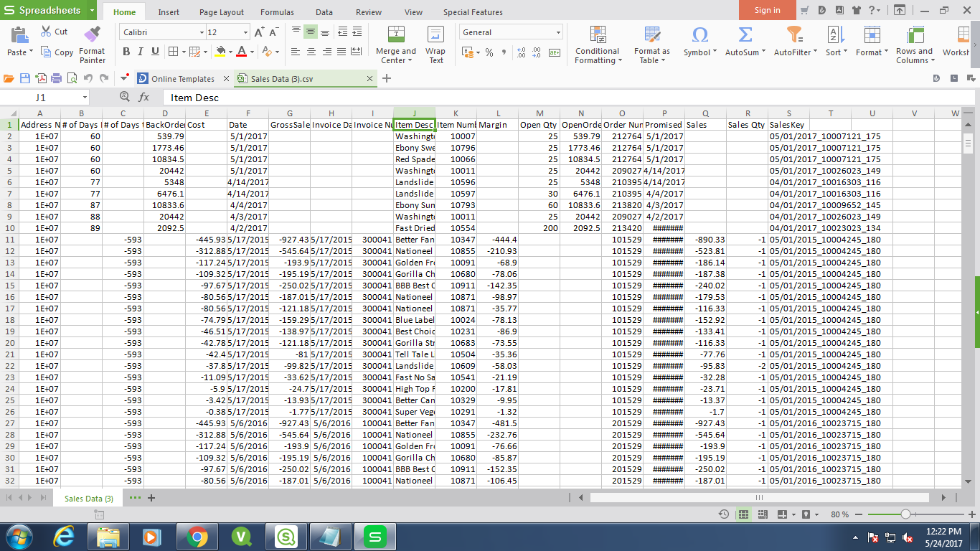The width and height of the screenshot is (980, 551).
Task: Open the Special Features tab
Action: [473, 12]
